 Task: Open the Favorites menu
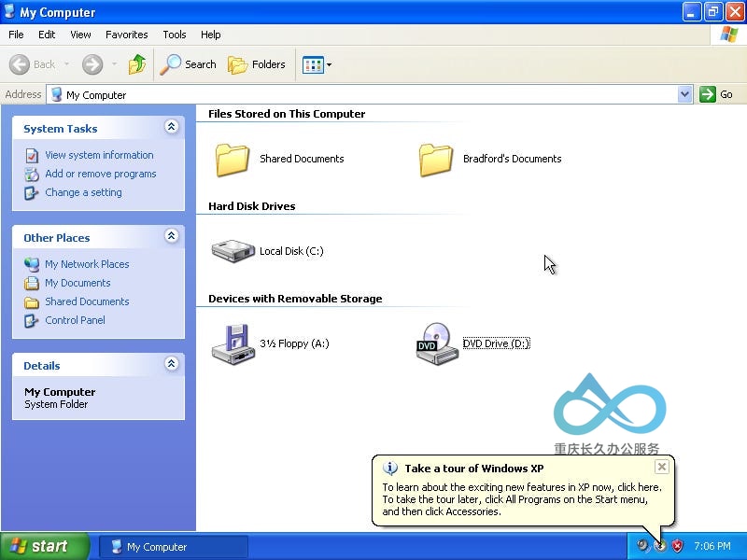[x=127, y=35]
